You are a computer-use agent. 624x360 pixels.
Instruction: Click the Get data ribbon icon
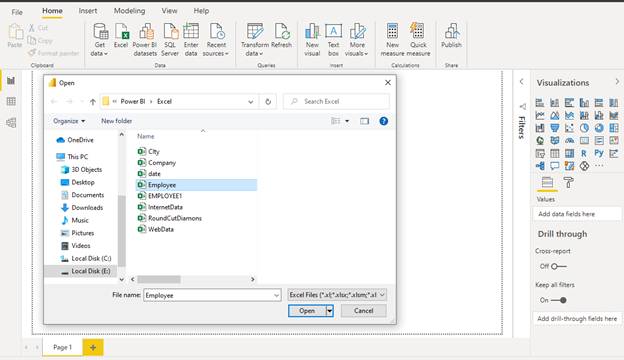click(100, 31)
